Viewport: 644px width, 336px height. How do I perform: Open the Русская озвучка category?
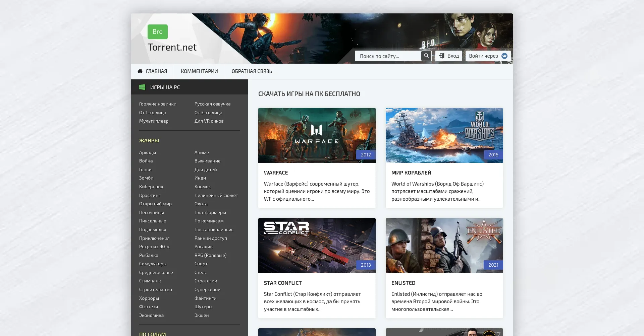pyautogui.click(x=212, y=104)
